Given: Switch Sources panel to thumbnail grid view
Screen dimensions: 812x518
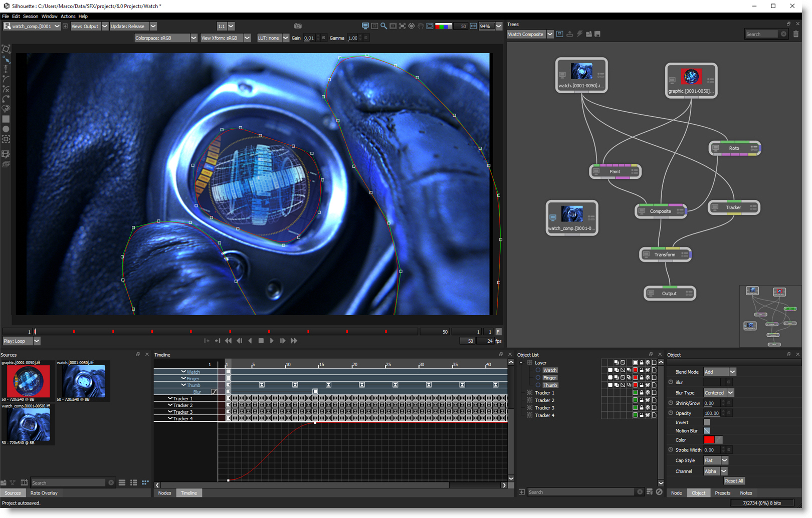Looking at the screenshot, I should (145, 482).
